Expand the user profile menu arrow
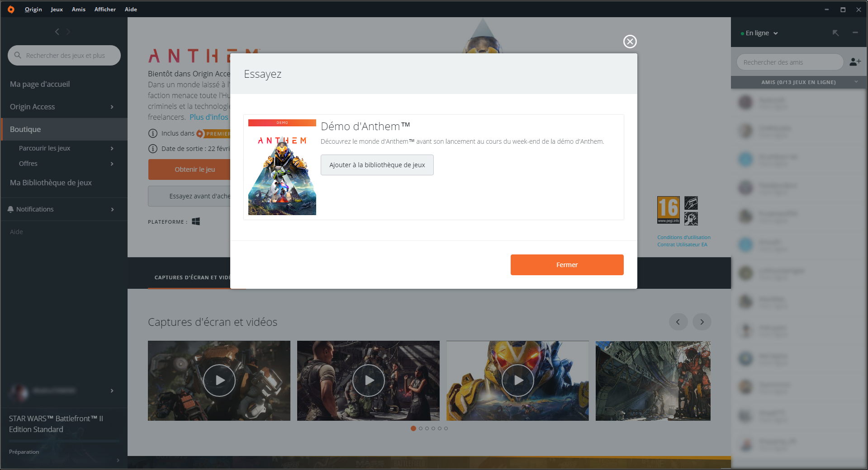Viewport: 868px width, 470px height. pyautogui.click(x=112, y=390)
